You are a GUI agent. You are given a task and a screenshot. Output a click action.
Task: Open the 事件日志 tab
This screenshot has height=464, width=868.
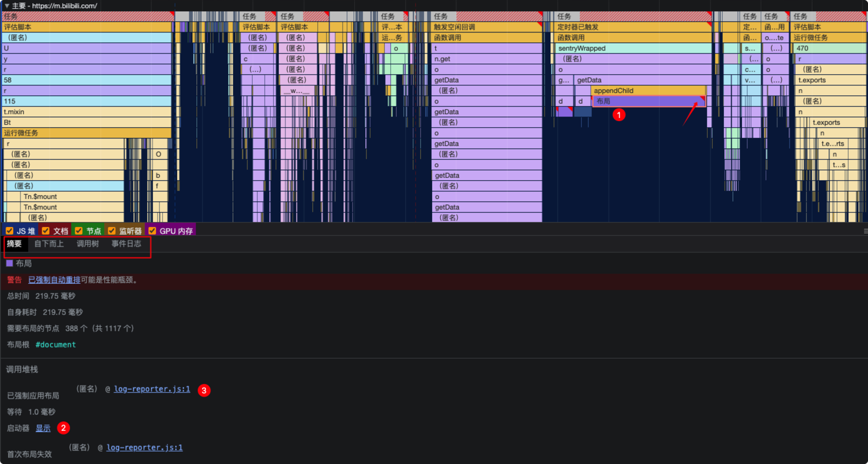point(127,244)
